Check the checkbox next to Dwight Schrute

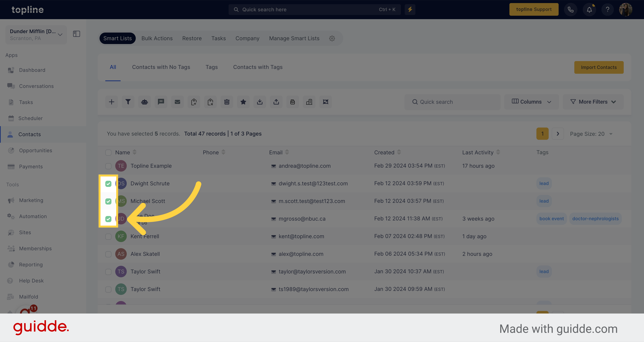pos(109,183)
